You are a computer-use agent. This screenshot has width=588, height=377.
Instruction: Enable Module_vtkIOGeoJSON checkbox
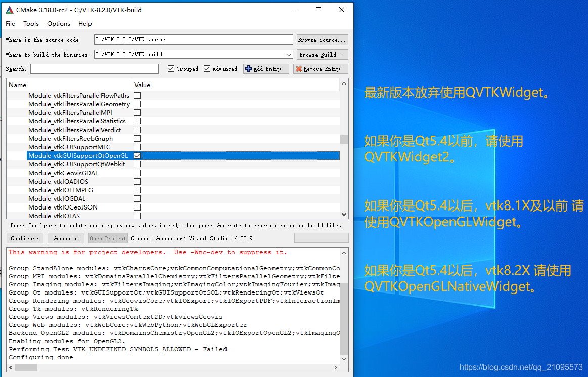coord(137,207)
